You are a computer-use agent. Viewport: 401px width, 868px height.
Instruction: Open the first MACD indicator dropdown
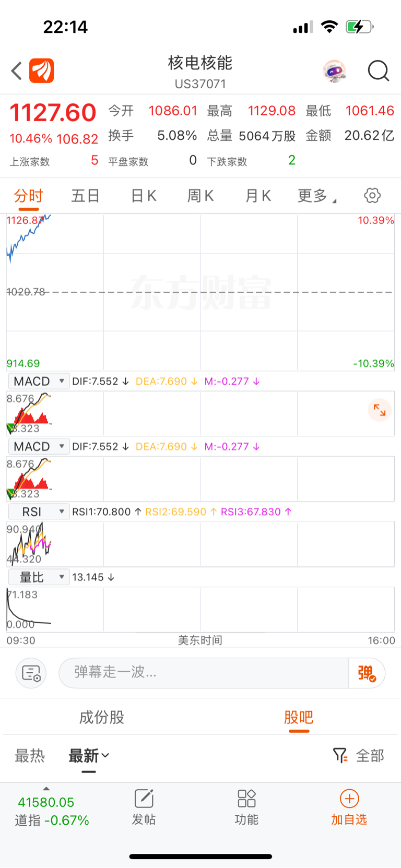pos(39,381)
